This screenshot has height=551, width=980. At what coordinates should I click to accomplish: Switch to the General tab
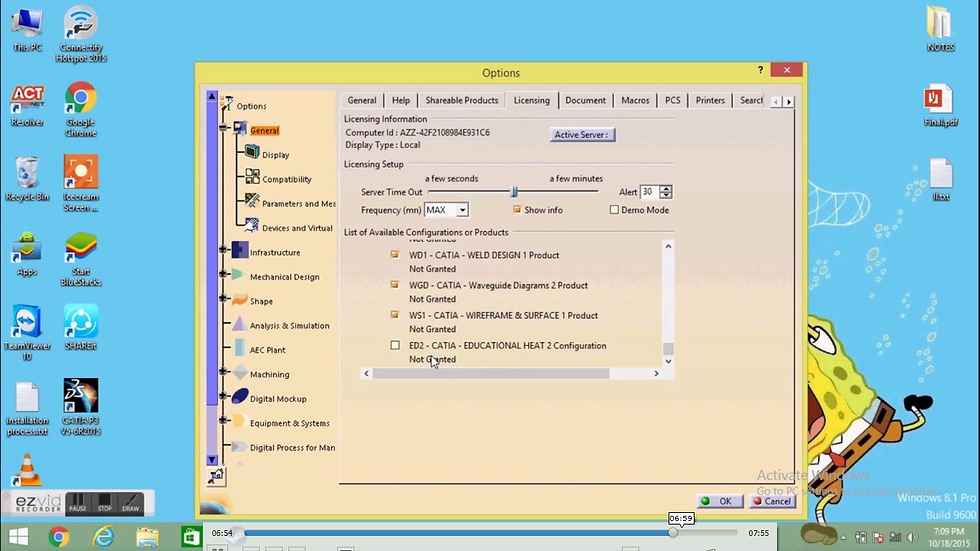(362, 100)
